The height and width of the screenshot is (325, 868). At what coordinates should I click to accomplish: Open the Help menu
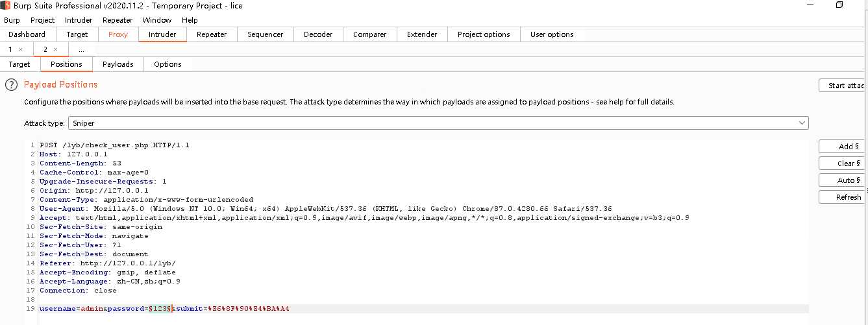pyautogui.click(x=190, y=20)
